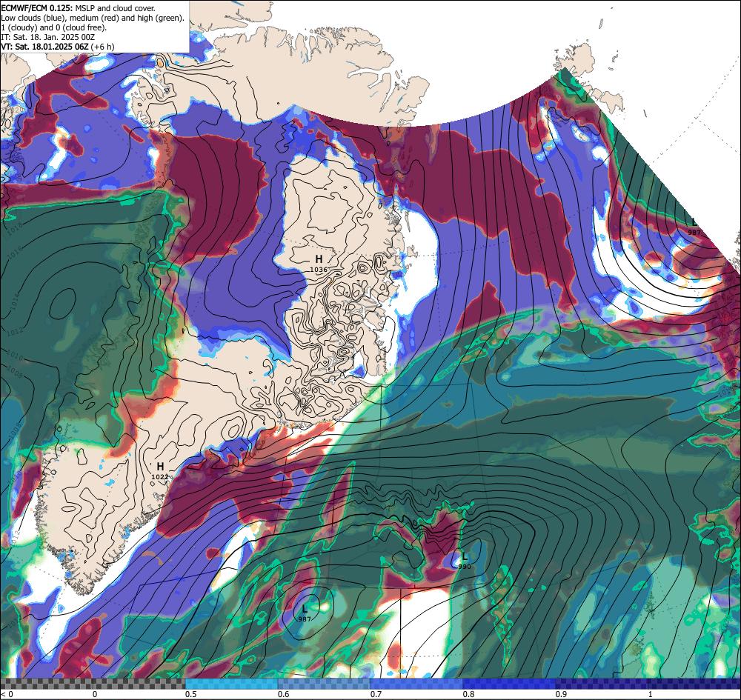The height and width of the screenshot is (700, 741).
Task: Click the L marker above 990
Action: click(x=465, y=556)
